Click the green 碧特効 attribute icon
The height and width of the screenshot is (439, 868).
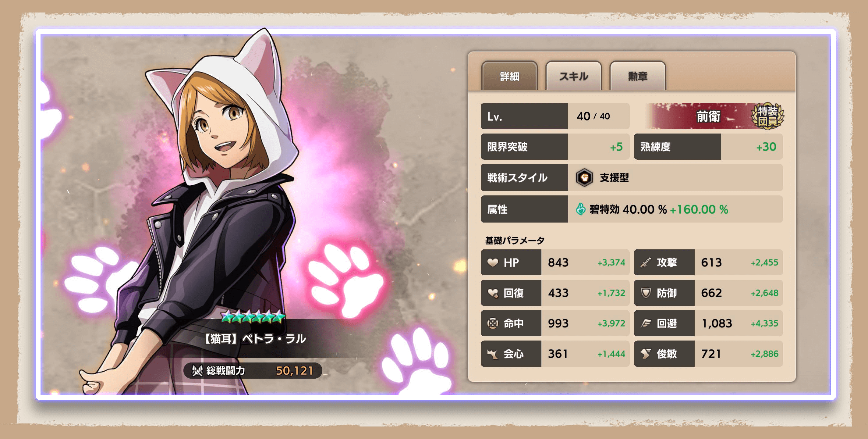581,209
